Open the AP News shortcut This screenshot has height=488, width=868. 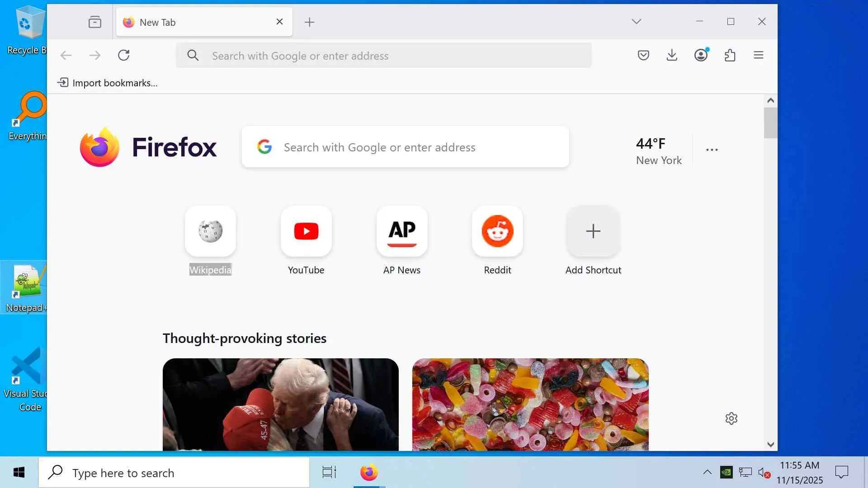[402, 231]
